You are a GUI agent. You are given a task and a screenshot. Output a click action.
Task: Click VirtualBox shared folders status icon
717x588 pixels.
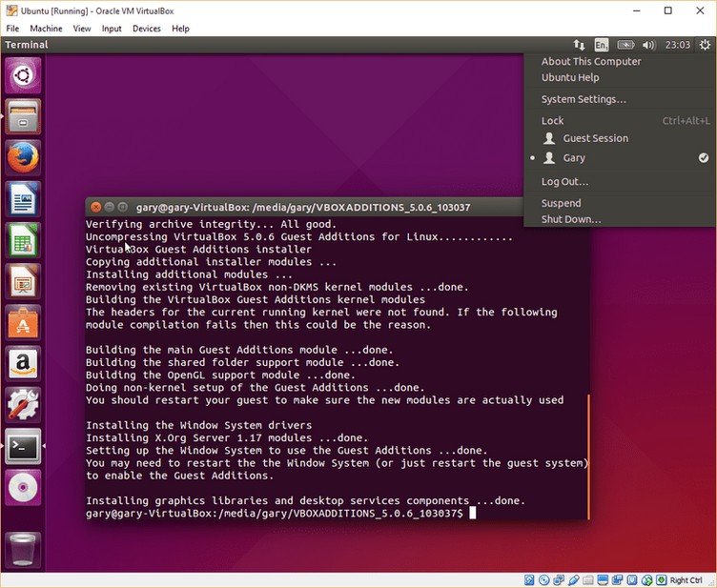click(588, 580)
